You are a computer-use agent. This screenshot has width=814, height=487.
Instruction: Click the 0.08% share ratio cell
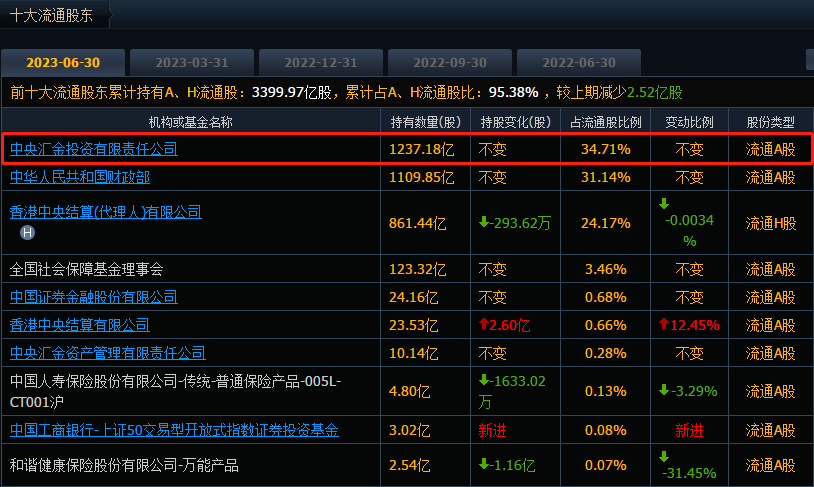coord(605,430)
